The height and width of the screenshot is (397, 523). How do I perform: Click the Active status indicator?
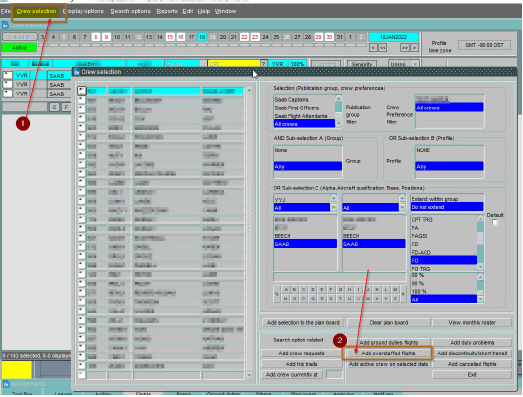tap(19, 48)
